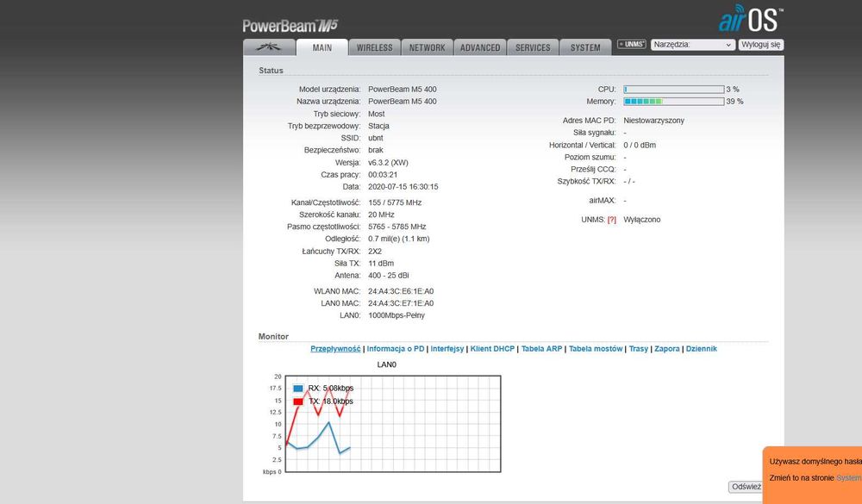862x504 pixels.
Task: Click the SSID value ubnt
Action: [376, 138]
